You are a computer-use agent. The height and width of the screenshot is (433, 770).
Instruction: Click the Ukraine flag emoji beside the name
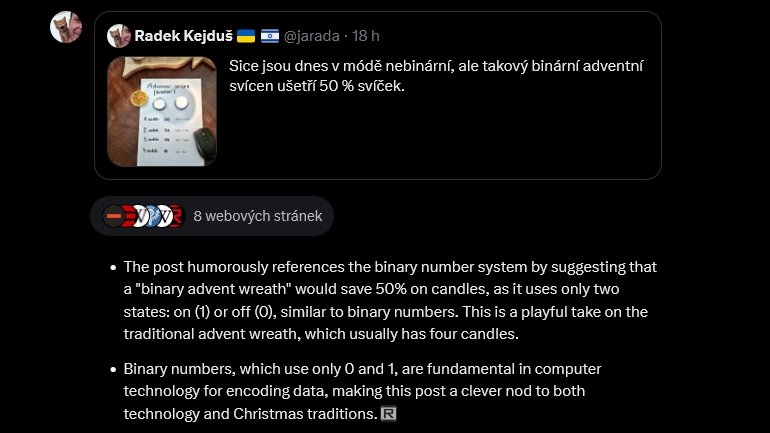[246, 36]
